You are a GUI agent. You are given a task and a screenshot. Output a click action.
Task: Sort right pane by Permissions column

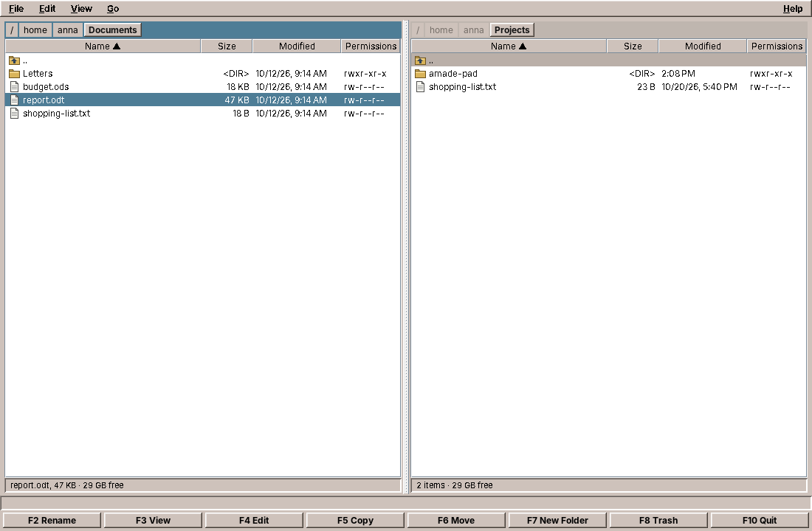coord(777,46)
